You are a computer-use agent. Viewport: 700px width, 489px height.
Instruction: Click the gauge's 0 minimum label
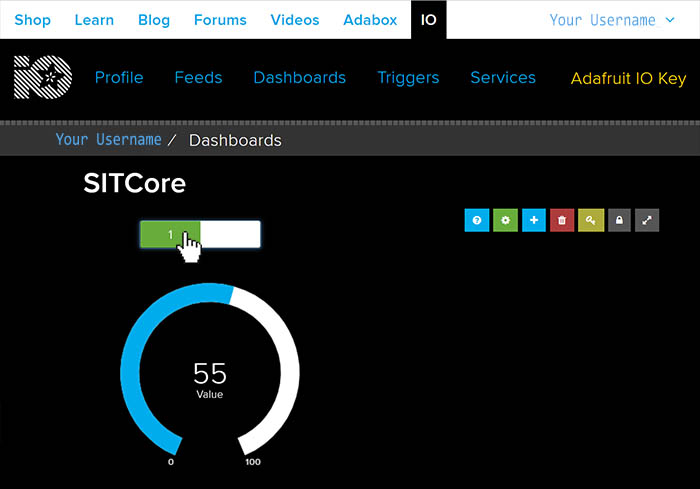(x=171, y=462)
